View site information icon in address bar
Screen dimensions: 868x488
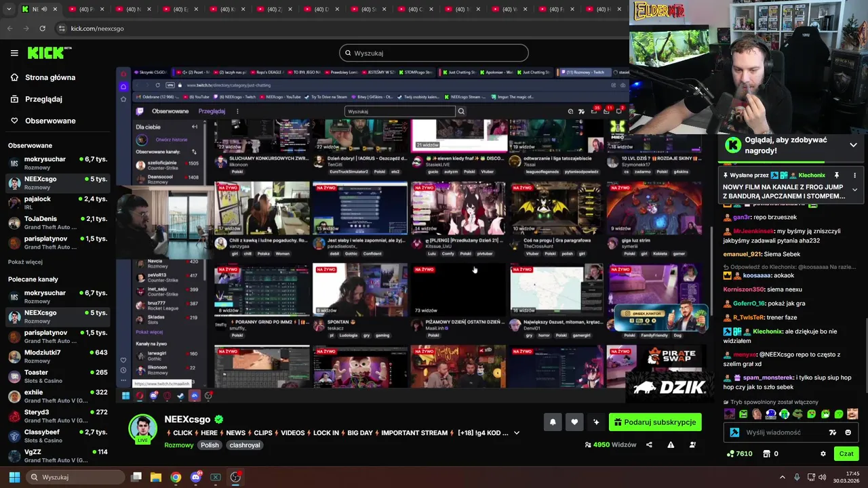[x=62, y=28]
